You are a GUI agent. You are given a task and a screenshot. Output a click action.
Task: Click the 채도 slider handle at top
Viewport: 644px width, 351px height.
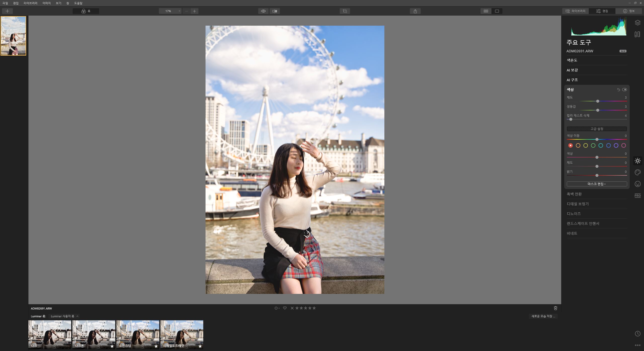click(x=597, y=101)
